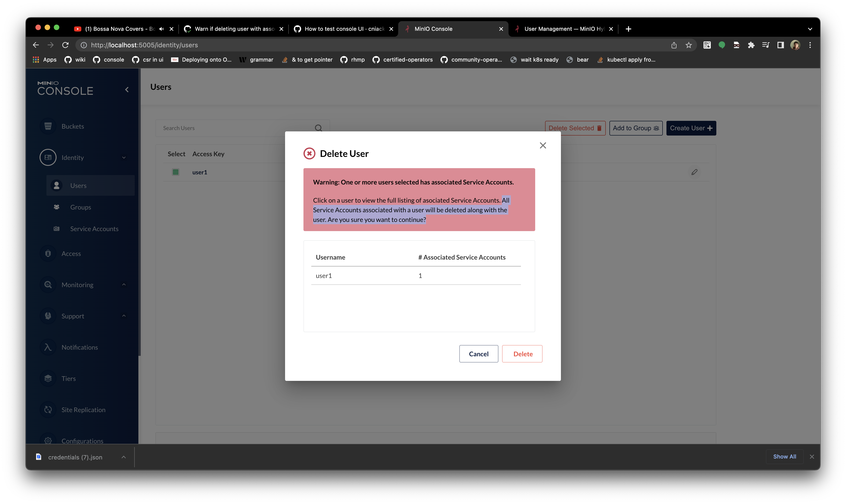Click the Buckets icon in sidebar
Image resolution: width=846 pixels, height=504 pixels.
[48, 126]
